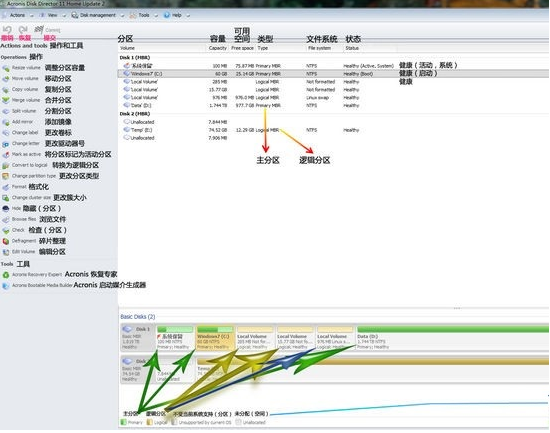Click the Unallocated legend color swatch
Screen dimensions: 550x433
pyautogui.click(x=239, y=422)
